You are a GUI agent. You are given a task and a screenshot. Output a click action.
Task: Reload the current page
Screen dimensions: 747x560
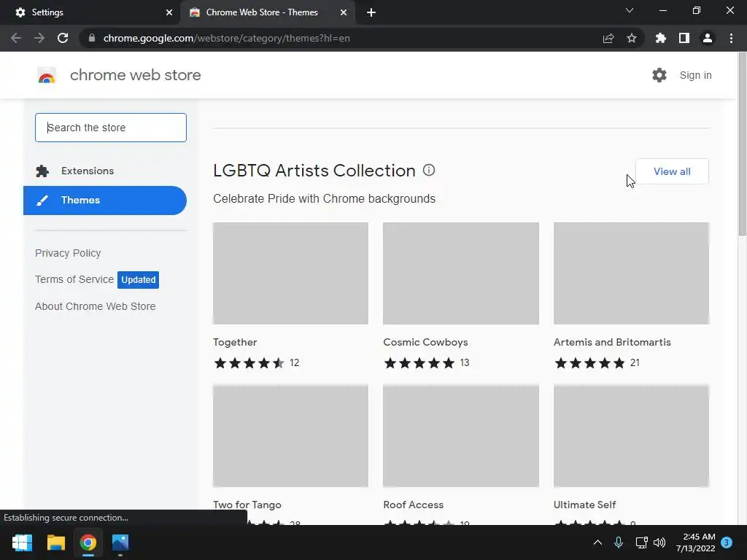click(x=63, y=38)
